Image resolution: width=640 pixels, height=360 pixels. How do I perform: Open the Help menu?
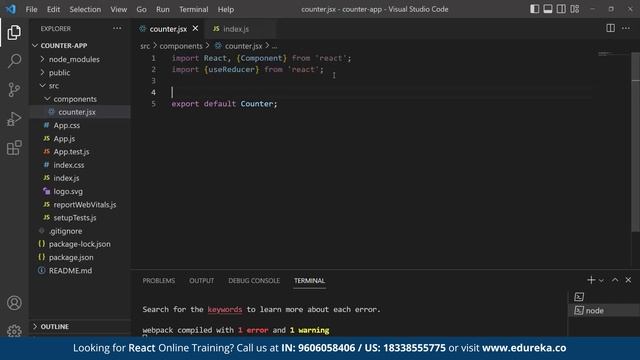click(226, 9)
